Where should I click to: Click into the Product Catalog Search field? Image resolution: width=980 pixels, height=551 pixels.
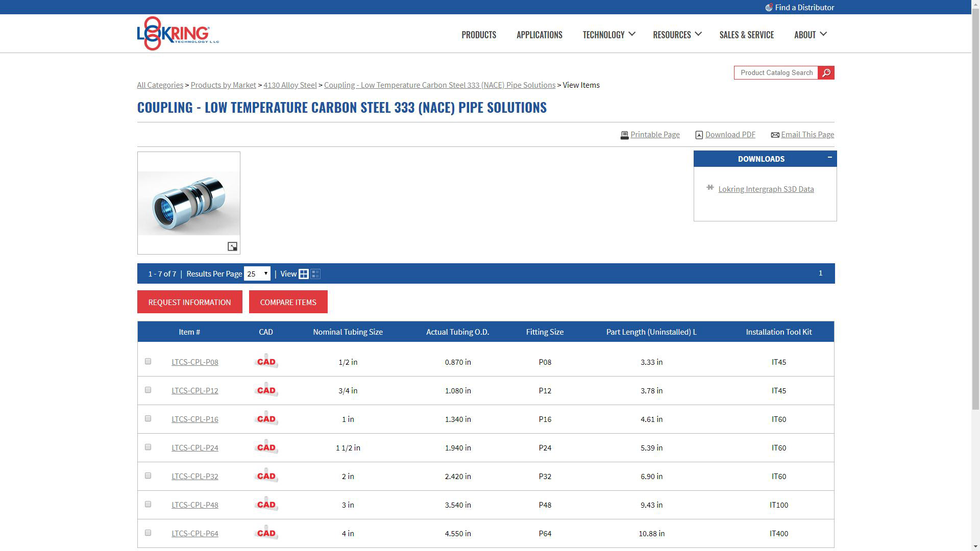point(776,73)
